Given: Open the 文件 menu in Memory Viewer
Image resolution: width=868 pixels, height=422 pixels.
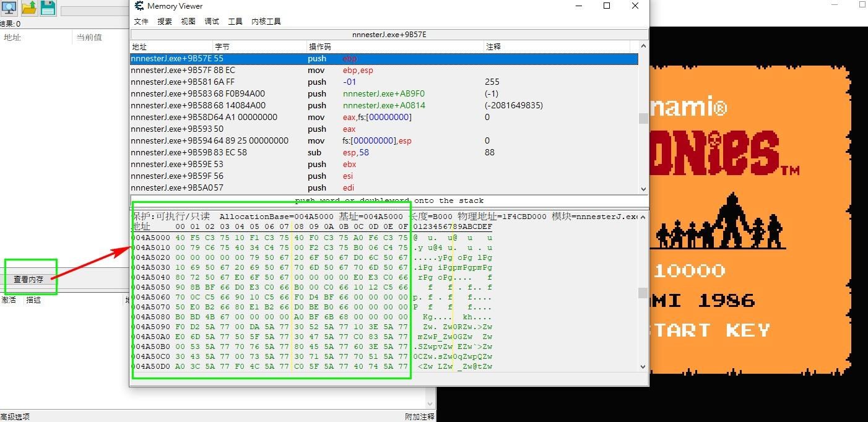Looking at the screenshot, I should [x=141, y=20].
